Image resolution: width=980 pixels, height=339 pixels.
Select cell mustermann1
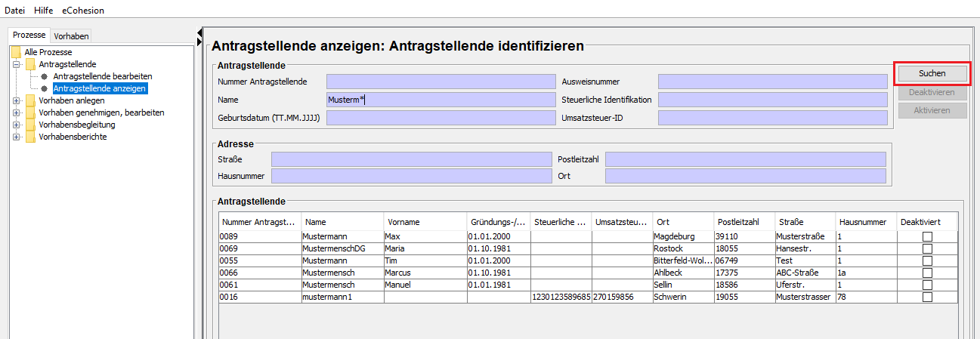342,297
